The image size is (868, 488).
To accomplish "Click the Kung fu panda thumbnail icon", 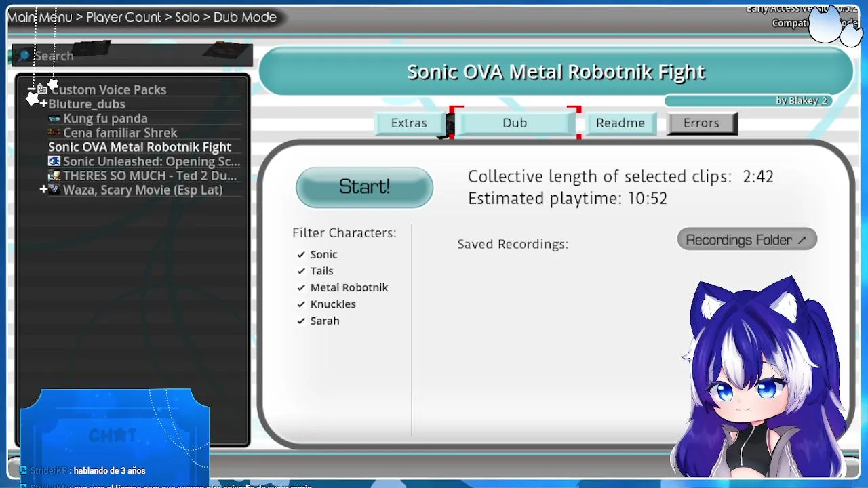I will click(x=54, y=119).
